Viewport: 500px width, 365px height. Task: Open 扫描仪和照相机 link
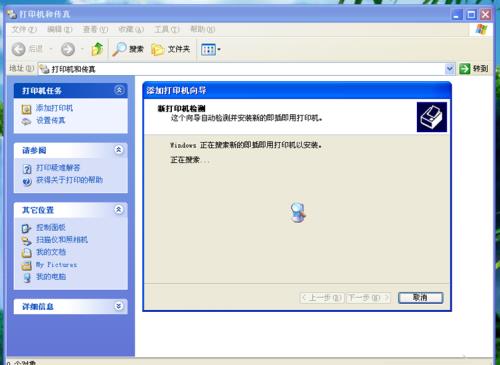(62, 240)
